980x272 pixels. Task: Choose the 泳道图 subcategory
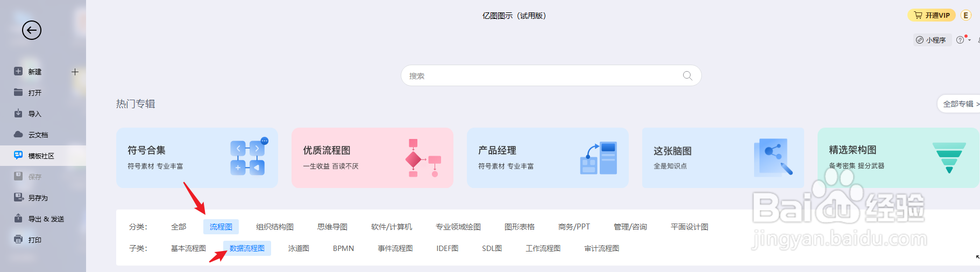pyautogui.click(x=299, y=248)
